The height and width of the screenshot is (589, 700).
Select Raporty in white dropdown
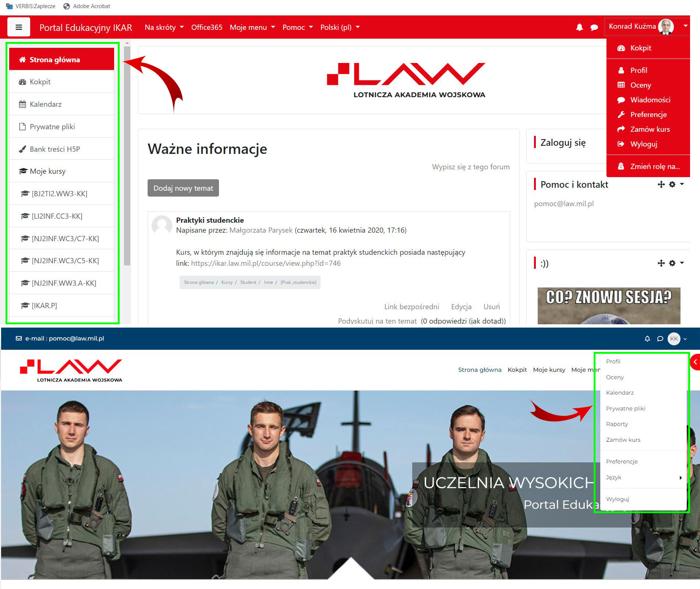coord(643,424)
